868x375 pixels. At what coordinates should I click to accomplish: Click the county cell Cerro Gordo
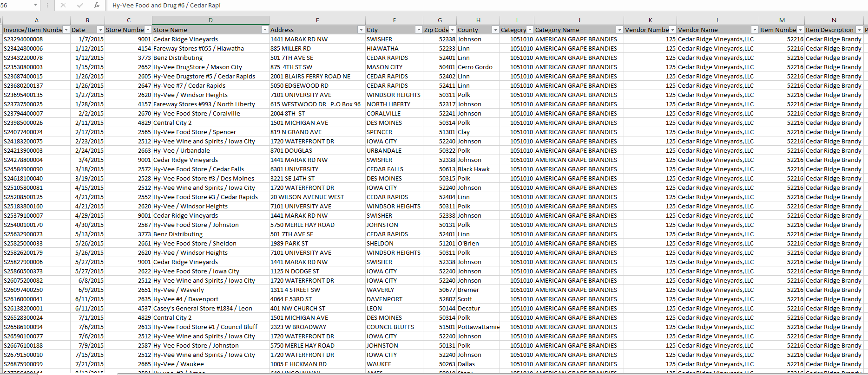478,67
